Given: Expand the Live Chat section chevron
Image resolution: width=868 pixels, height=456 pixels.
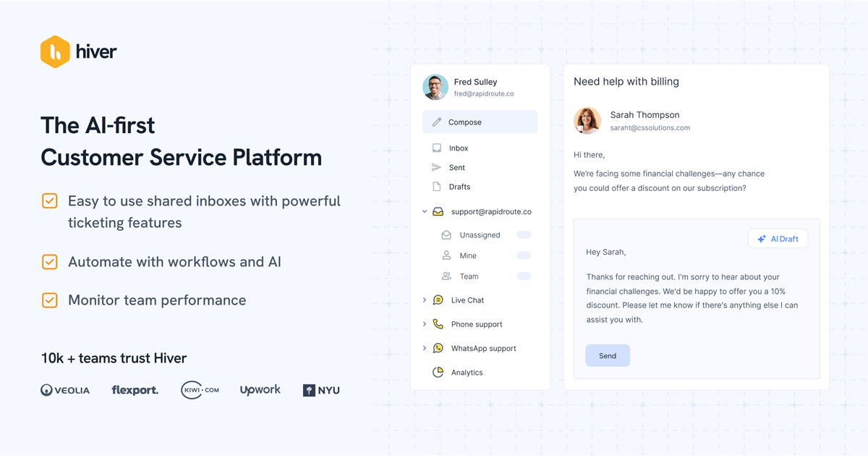Looking at the screenshot, I should tap(425, 300).
